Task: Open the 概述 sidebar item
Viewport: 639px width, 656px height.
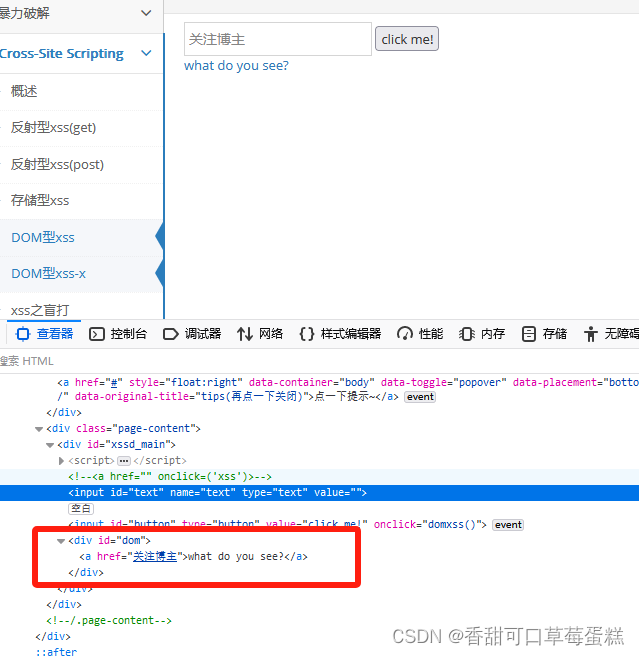Action: click(24, 91)
